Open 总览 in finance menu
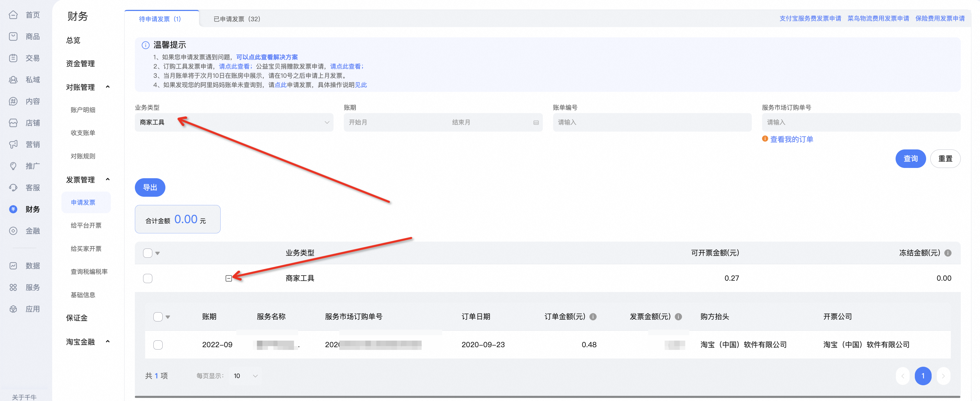This screenshot has height=401, width=980. click(73, 40)
